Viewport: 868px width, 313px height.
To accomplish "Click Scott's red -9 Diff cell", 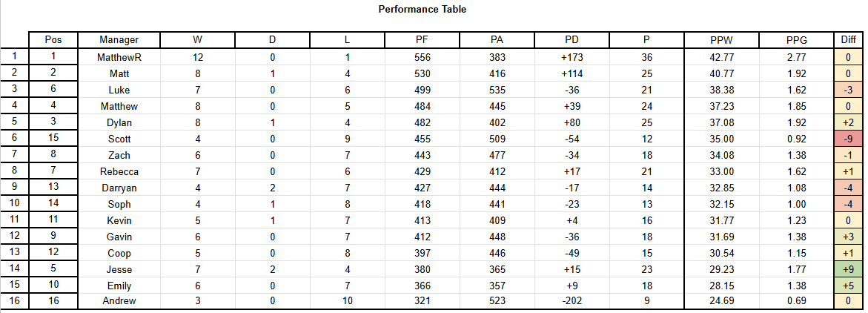I will (847, 139).
